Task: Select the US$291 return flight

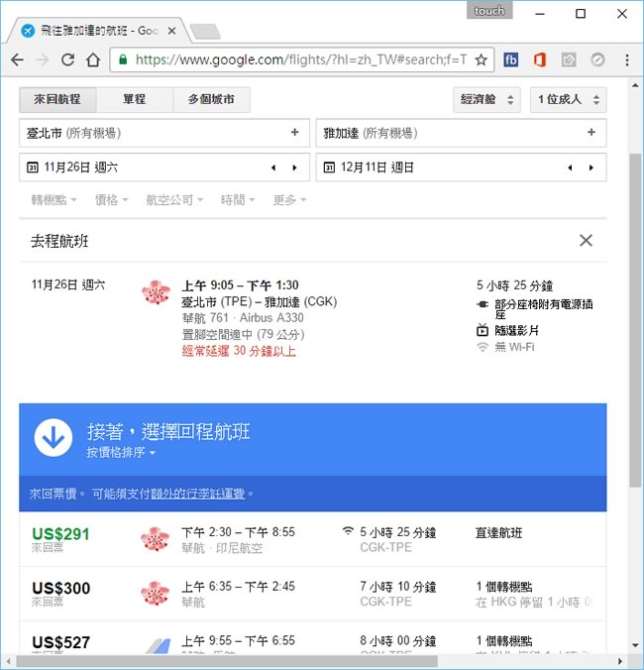Action: pos(313,540)
